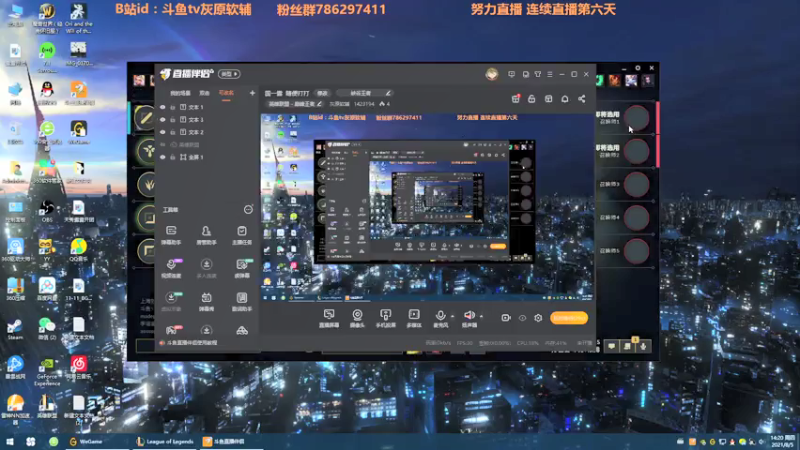Open the bell notification icon

point(565,99)
